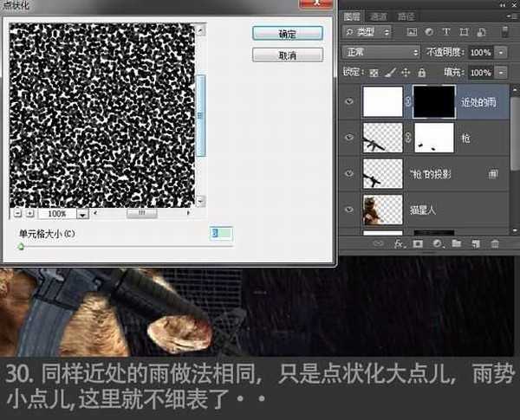The height and width of the screenshot is (420, 520).
Task: Expand the 不透明度 opacity arrow
Action: 502,53
